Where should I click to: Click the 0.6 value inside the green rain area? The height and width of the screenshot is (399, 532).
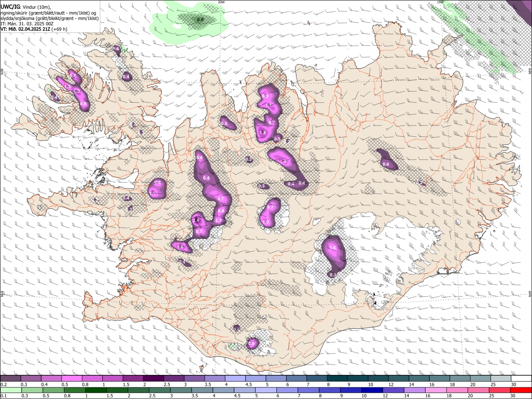pyautogui.click(x=200, y=20)
